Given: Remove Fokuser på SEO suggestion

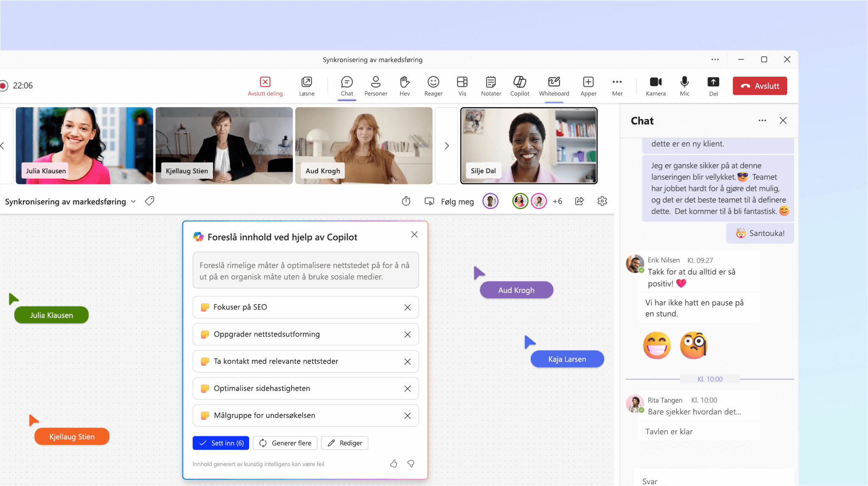Looking at the screenshot, I should (x=408, y=307).
